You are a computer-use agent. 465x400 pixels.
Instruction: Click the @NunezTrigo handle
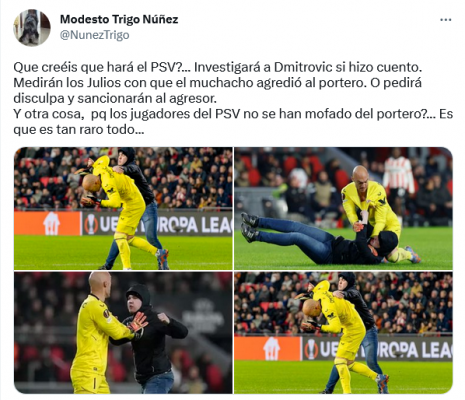[94, 35]
